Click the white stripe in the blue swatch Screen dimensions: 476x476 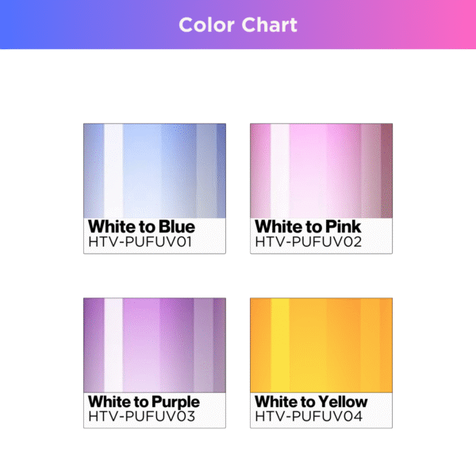pyautogui.click(x=113, y=170)
